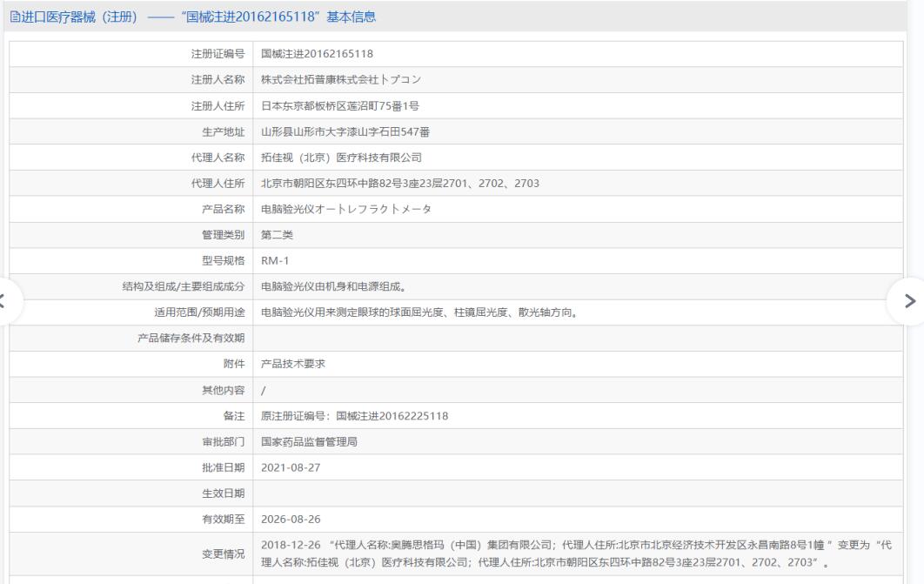Image resolution: width=924 pixels, height=584 pixels.
Task: Click the 代理人住所 row's 北京市朝阳区东四环中路82号 address
Action: (400, 184)
